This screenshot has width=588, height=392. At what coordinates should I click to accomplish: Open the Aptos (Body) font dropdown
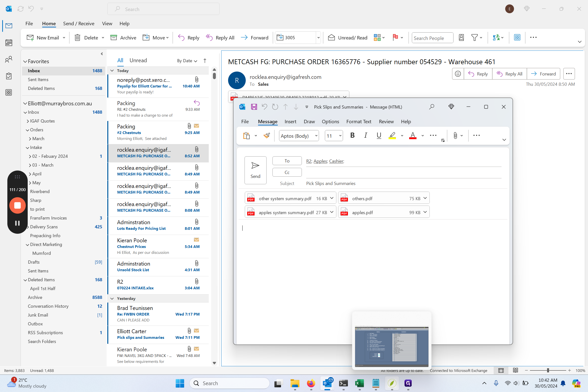click(316, 136)
